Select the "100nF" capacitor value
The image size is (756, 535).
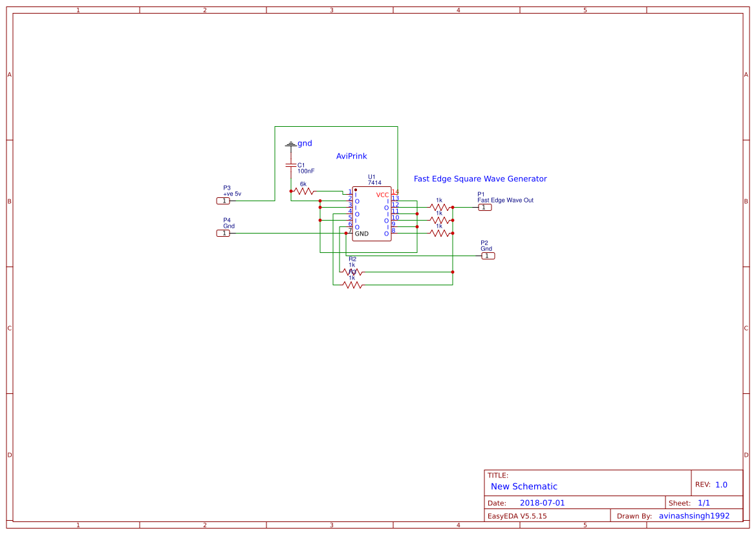pyautogui.click(x=306, y=171)
